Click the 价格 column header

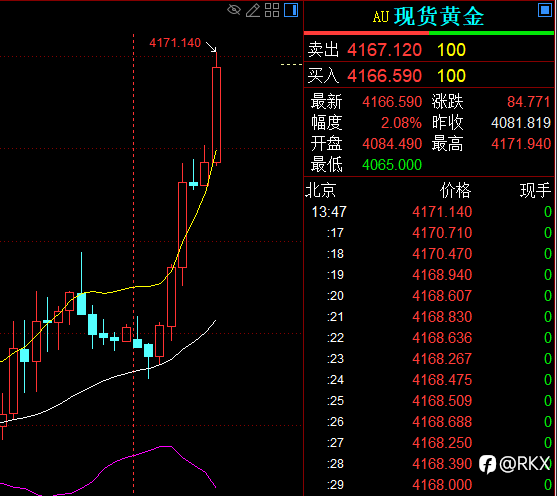coord(455,190)
